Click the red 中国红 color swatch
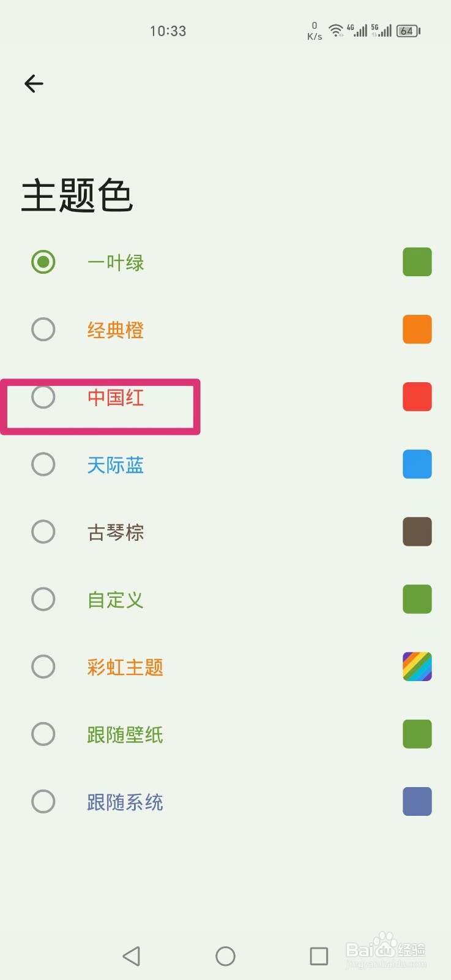451x980 pixels. click(x=417, y=397)
